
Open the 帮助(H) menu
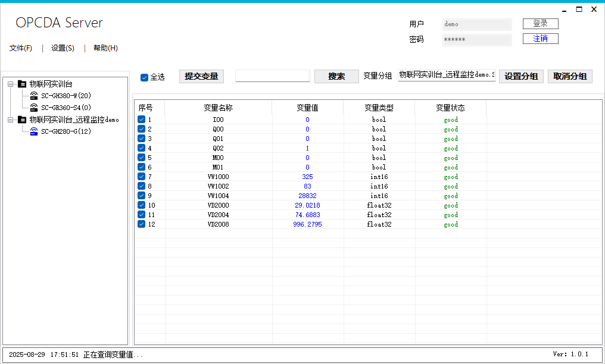pyautogui.click(x=105, y=48)
